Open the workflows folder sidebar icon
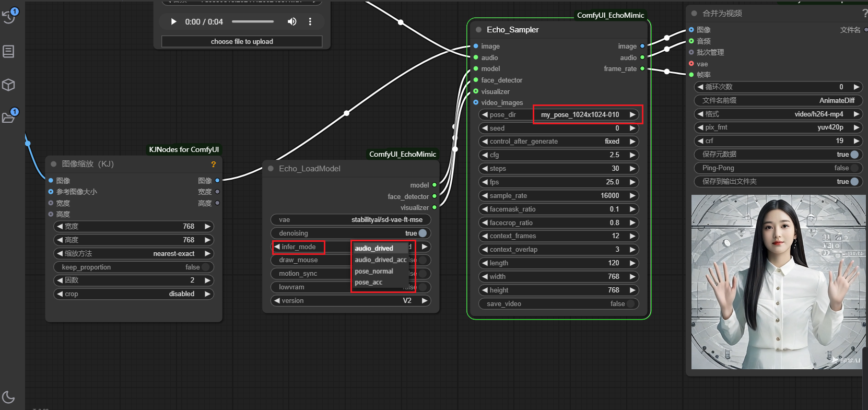 (8, 117)
